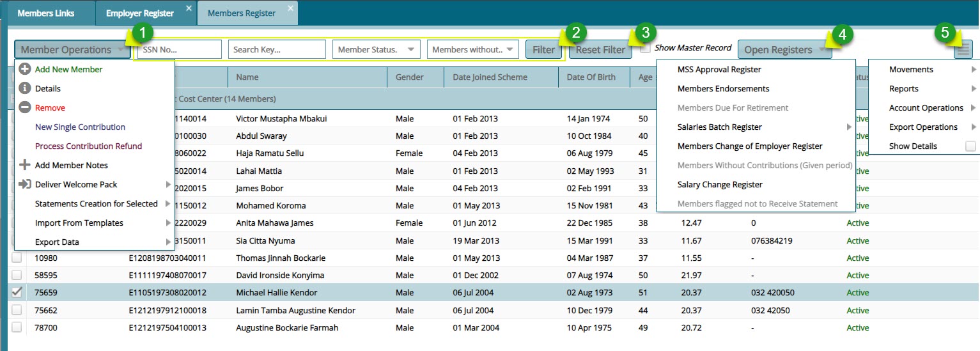Open the Member Operations dropdown
980x351 pixels.
72,50
